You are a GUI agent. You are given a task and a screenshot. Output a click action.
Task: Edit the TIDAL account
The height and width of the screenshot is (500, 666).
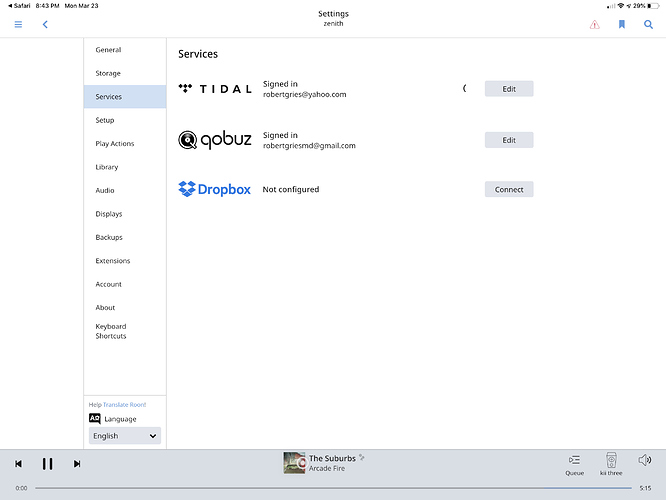click(x=509, y=89)
